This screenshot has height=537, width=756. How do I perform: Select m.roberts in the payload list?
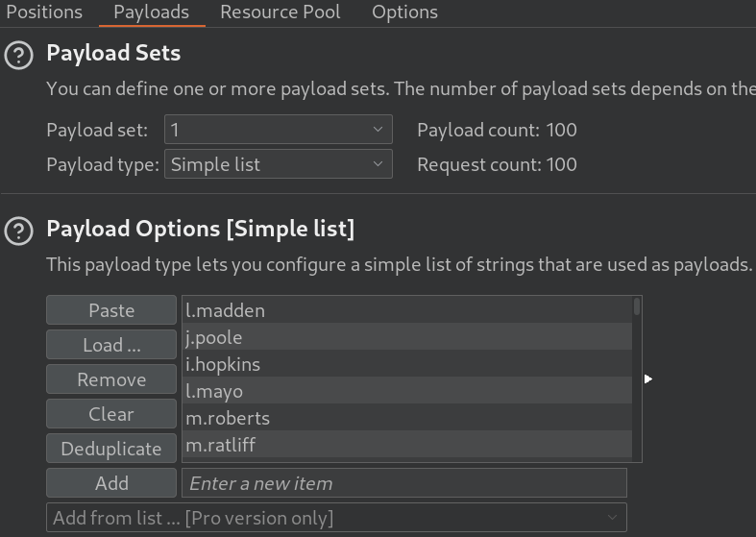[407, 418]
